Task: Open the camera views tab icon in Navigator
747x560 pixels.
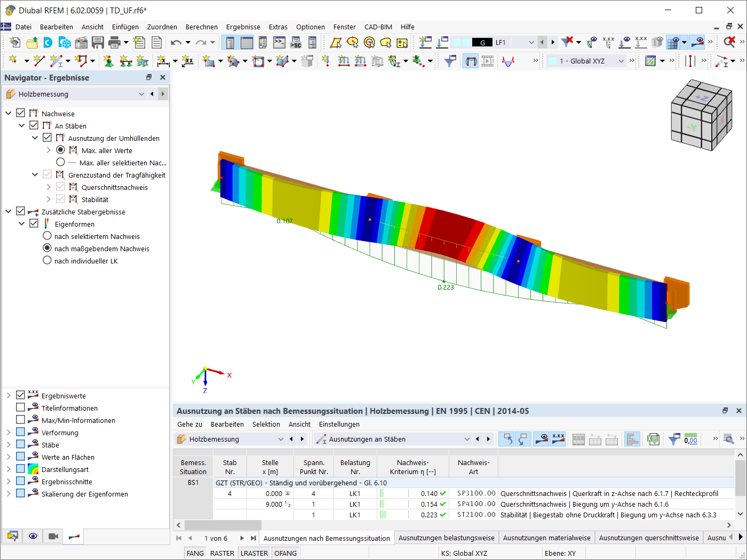Action: pyautogui.click(x=53, y=536)
